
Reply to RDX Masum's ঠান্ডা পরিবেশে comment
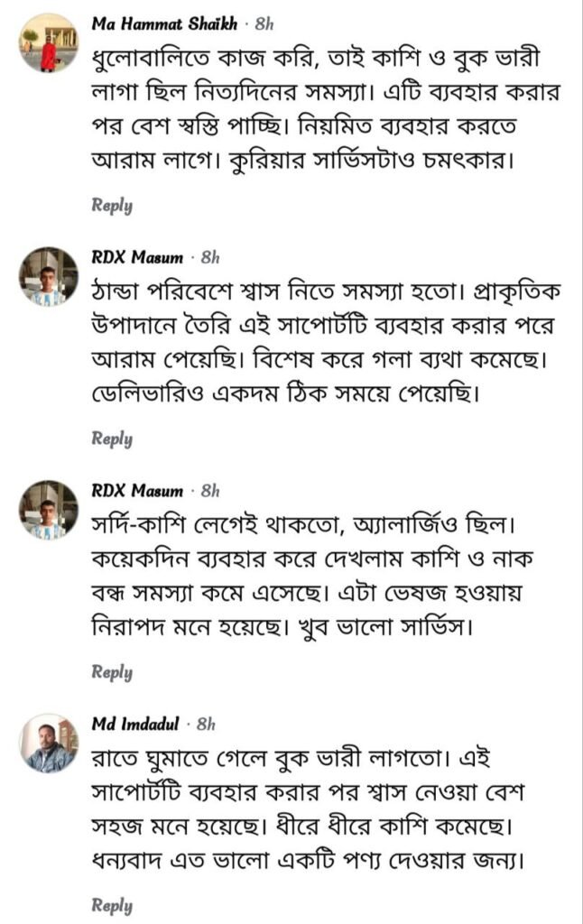(112, 439)
